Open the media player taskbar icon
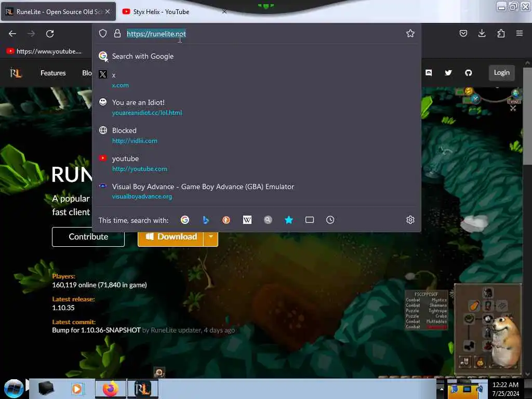Image resolution: width=532 pixels, height=399 pixels. click(x=77, y=389)
